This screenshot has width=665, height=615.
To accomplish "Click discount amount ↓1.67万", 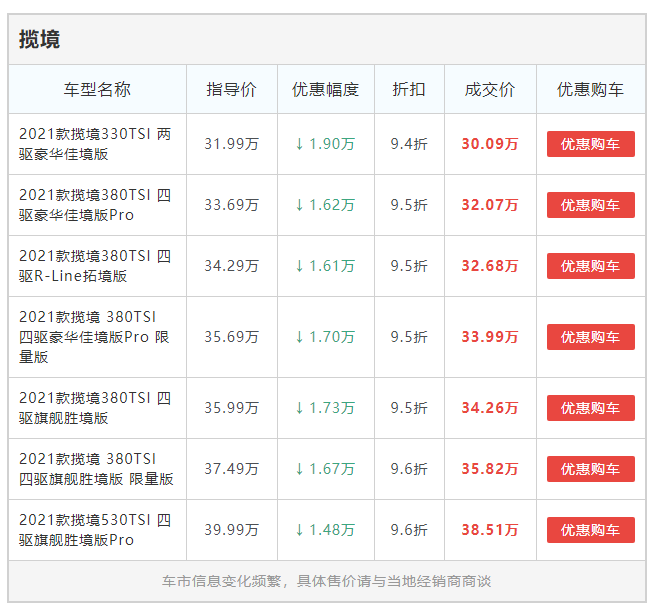I will click(x=325, y=469).
